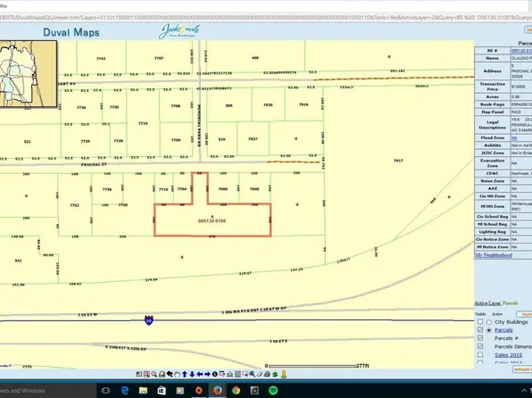Pan map north with up arrow

point(185,374)
